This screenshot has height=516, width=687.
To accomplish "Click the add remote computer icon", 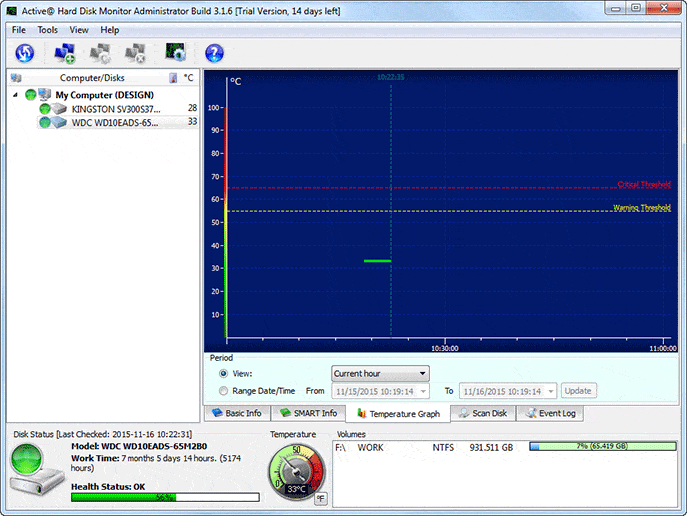I will click(65, 53).
